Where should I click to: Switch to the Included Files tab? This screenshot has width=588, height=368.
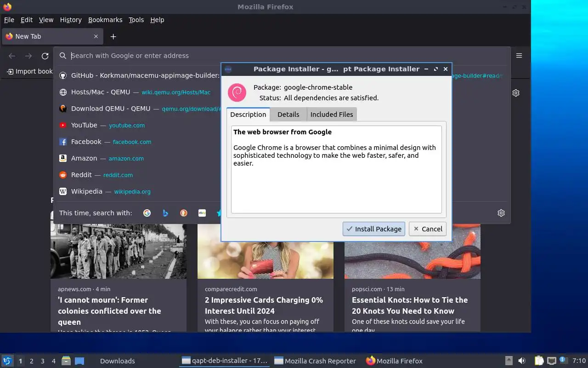point(332,115)
